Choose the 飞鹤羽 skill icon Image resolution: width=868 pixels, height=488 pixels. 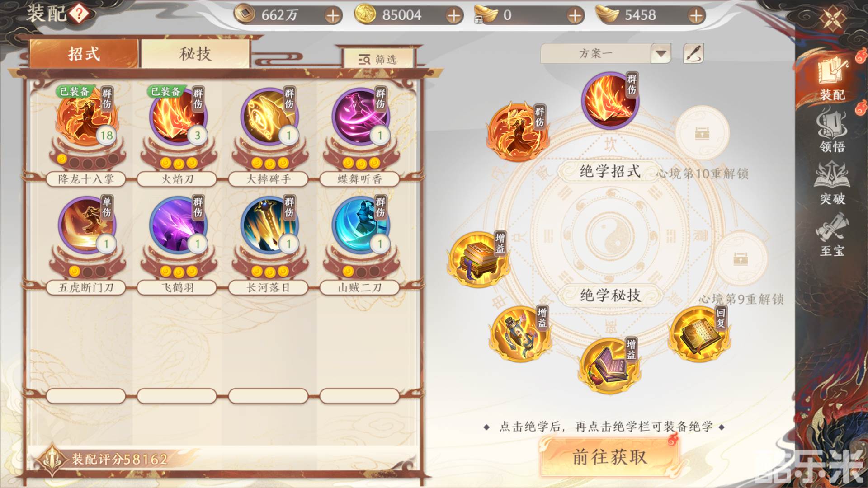[x=178, y=225]
